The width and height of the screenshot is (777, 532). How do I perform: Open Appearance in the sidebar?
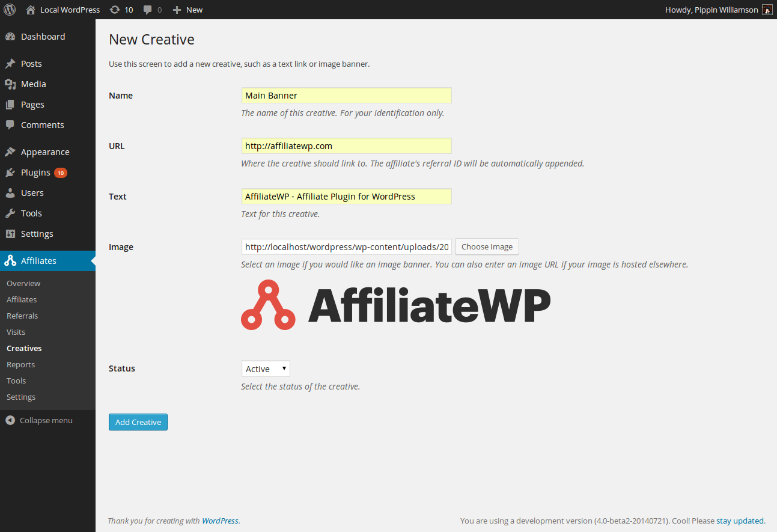coord(47,152)
